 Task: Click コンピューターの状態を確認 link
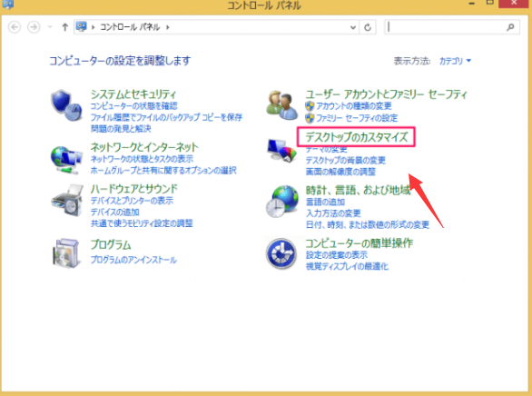(x=133, y=106)
